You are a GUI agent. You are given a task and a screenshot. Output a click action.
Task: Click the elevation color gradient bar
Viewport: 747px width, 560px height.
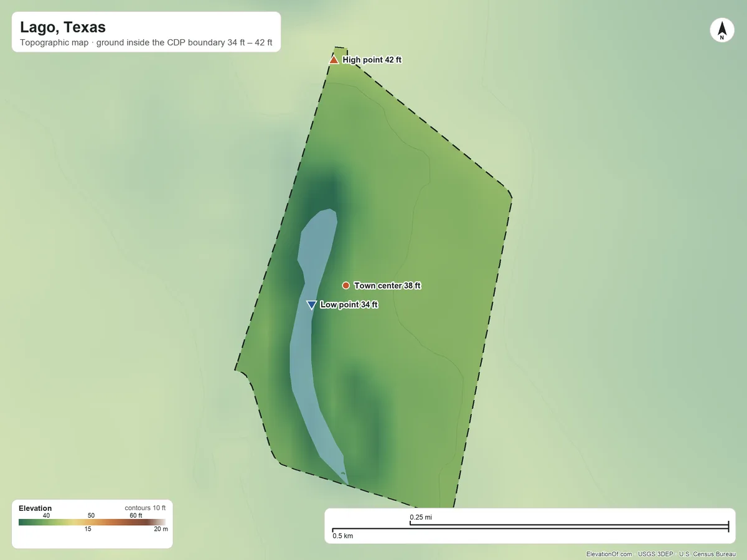click(92, 522)
